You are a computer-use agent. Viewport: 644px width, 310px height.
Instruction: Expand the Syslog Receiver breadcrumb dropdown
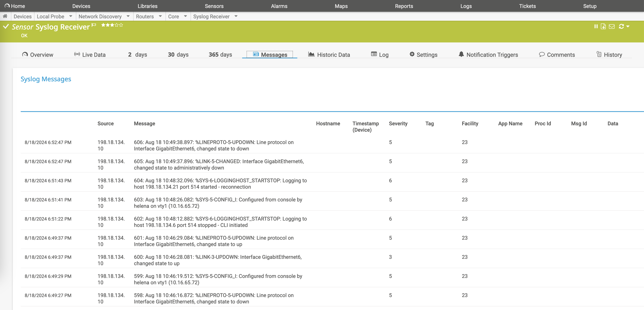pos(236,16)
